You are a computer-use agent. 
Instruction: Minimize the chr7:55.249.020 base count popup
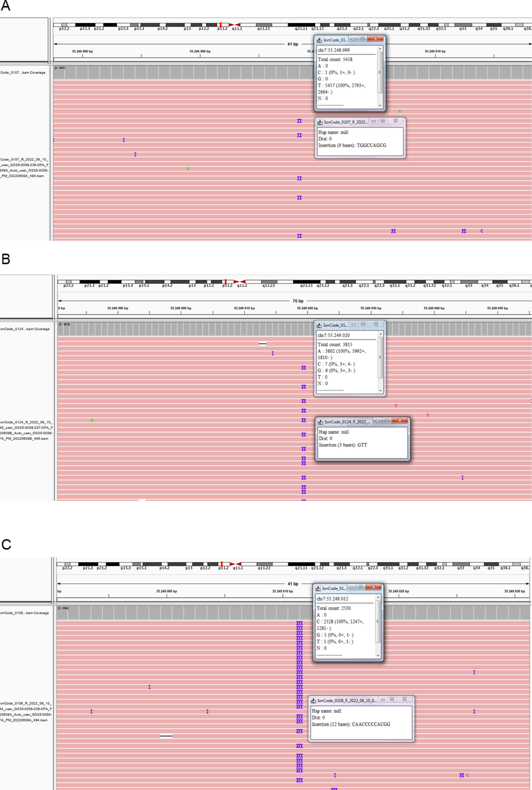click(354, 324)
